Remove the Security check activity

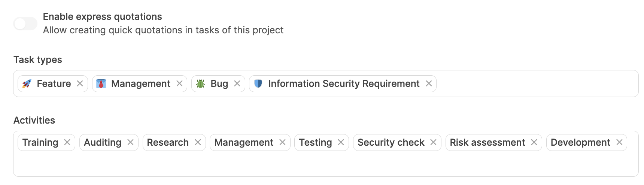[433, 142]
